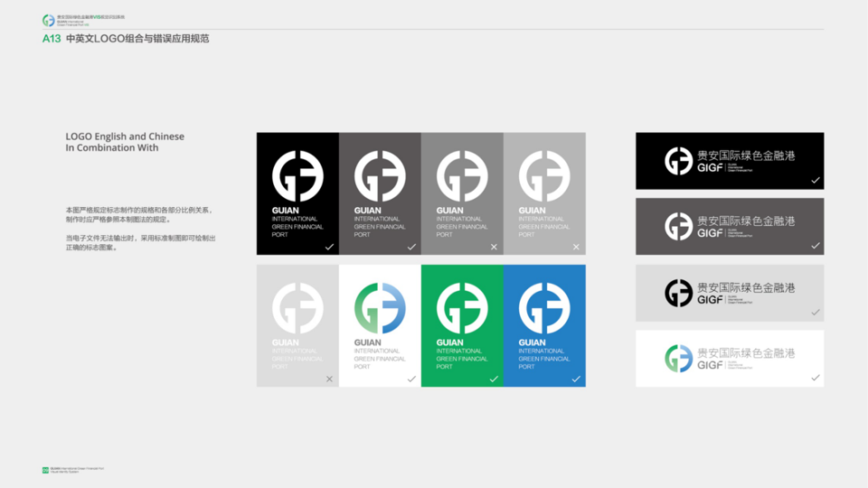
Task: Click the G emblem on blue tile
Action: coord(544,308)
